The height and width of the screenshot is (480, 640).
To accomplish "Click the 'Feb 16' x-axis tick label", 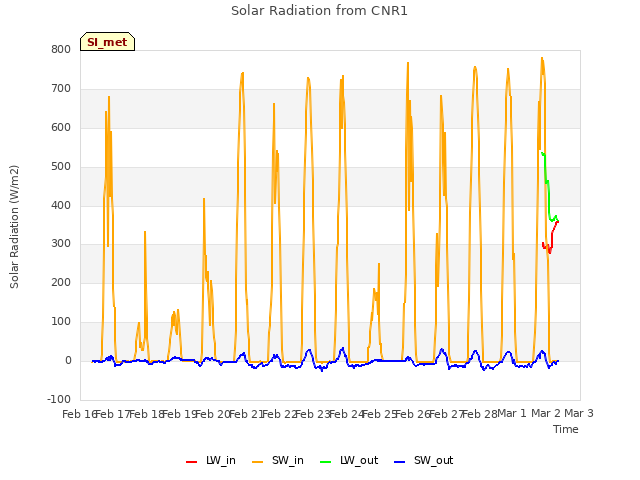I will 79,414.
